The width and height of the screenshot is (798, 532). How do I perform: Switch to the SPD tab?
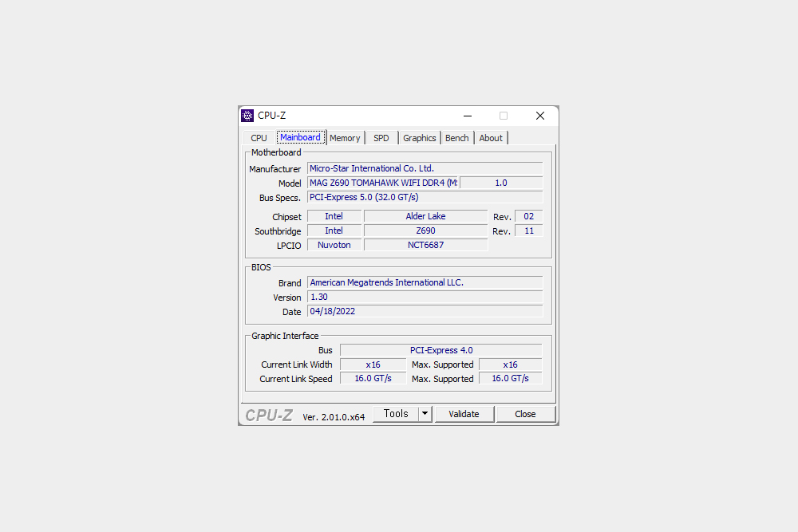click(381, 138)
